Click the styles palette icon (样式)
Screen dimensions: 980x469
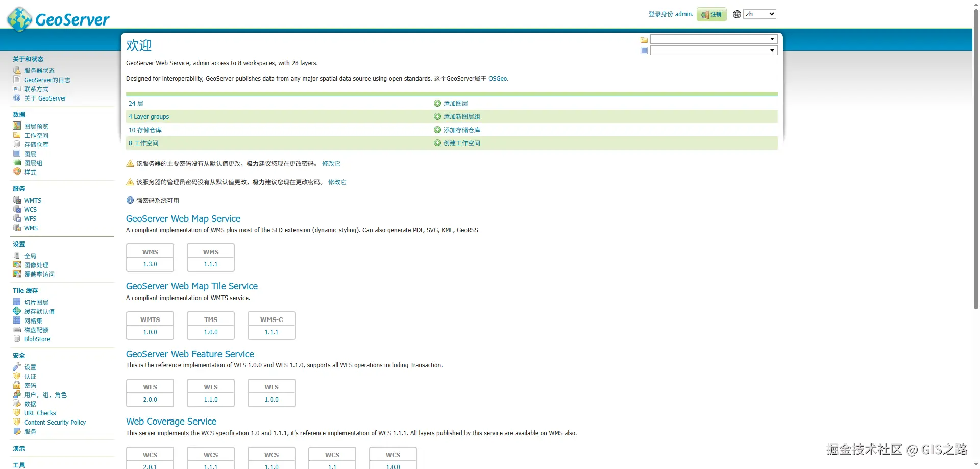tap(17, 172)
